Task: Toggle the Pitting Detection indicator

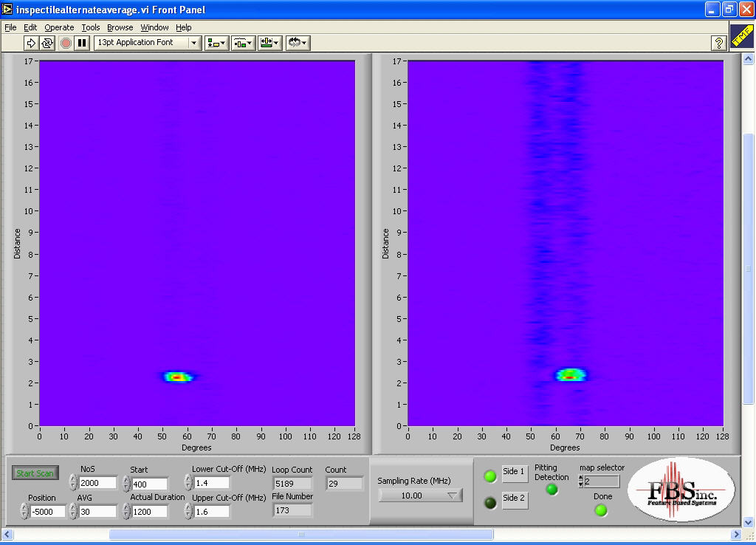Action: [551, 490]
